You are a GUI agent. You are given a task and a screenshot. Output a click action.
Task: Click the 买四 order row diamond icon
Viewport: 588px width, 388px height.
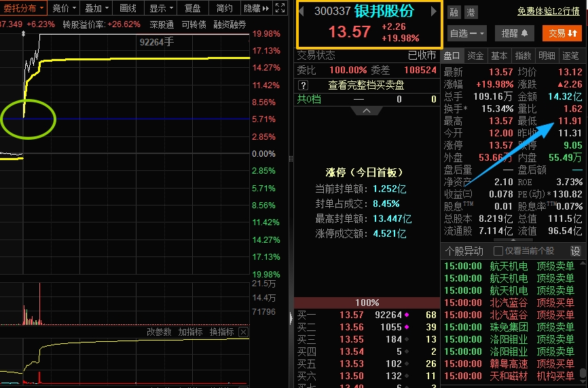pyautogui.click(x=407, y=351)
